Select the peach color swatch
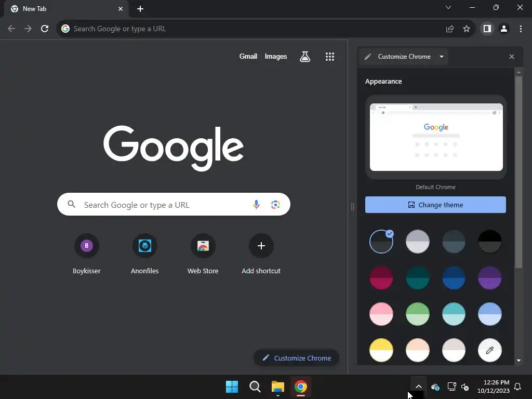 coord(418,350)
